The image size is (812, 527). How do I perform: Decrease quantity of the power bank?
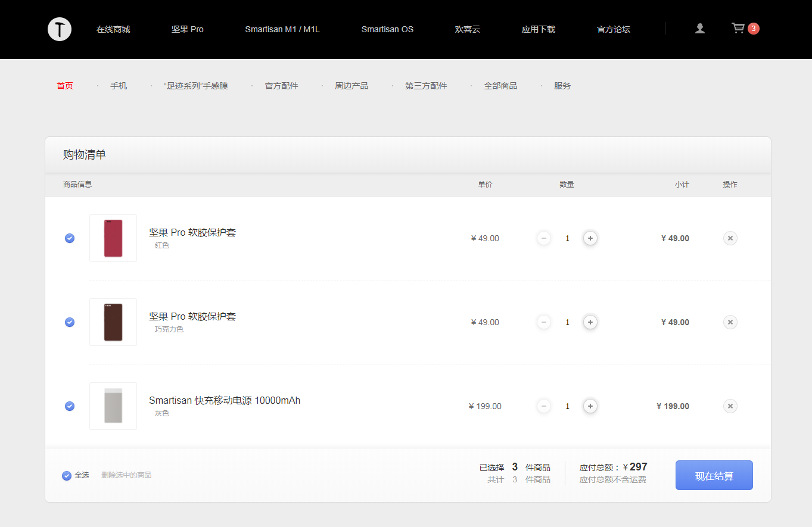(544, 406)
